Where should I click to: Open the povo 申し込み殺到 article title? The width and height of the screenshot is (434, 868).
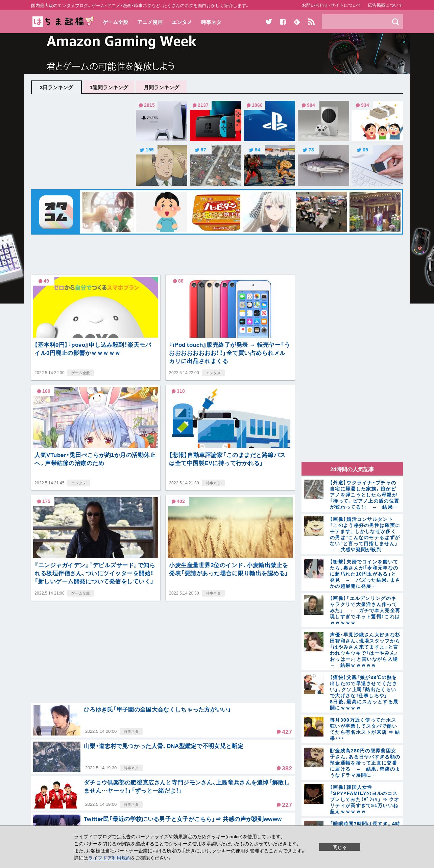click(93, 349)
